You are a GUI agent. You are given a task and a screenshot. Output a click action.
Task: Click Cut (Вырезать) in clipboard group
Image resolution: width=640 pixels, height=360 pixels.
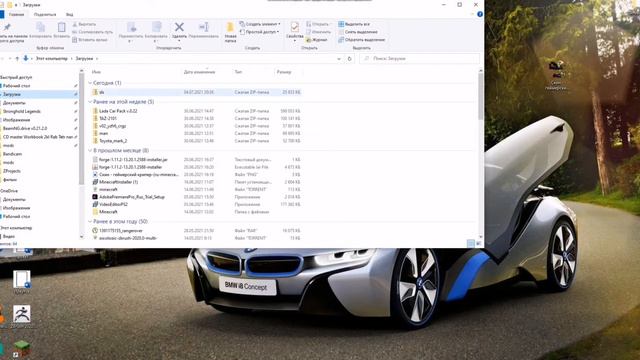(x=84, y=24)
